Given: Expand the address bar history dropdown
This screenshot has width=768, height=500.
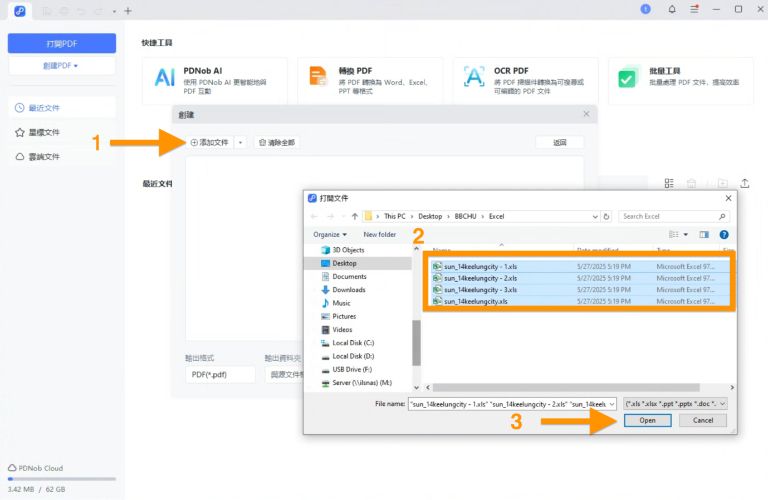Looking at the screenshot, I should point(595,216).
